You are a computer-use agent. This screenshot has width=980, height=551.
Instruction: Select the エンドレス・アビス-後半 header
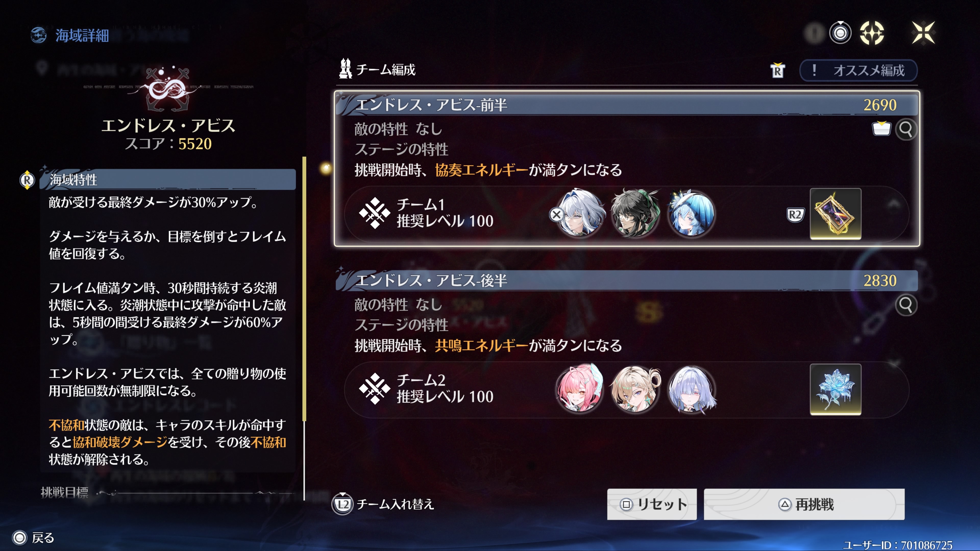click(x=627, y=280)
